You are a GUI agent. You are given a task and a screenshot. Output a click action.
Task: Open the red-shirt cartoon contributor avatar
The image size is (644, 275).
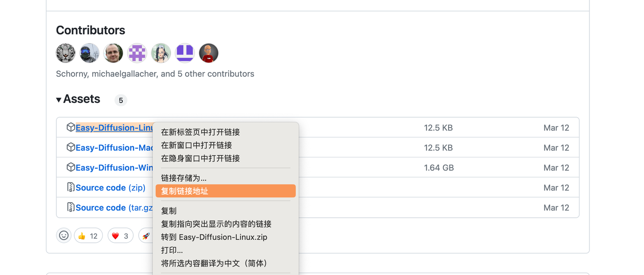pyautogui.click(x=208, y=53)
